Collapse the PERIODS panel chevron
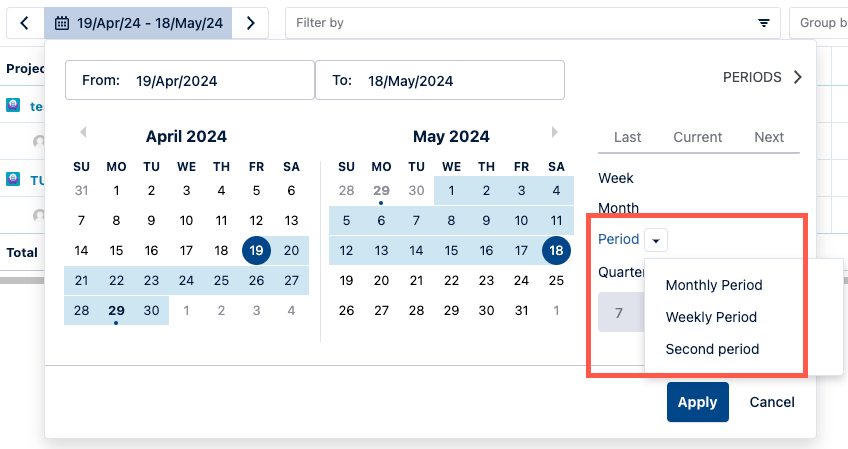The height and width of the screenshot is (449, 848). point(797,77)
